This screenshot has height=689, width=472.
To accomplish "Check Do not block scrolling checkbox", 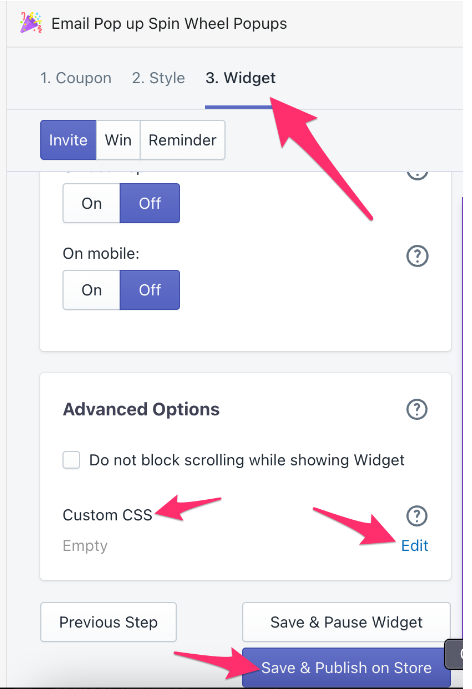I will point(71,460).
